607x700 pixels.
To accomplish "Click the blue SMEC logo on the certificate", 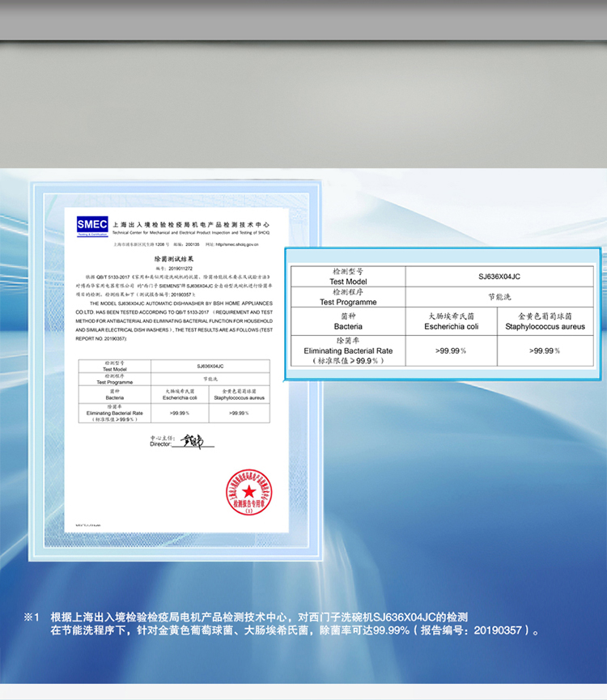I will 92,227.
